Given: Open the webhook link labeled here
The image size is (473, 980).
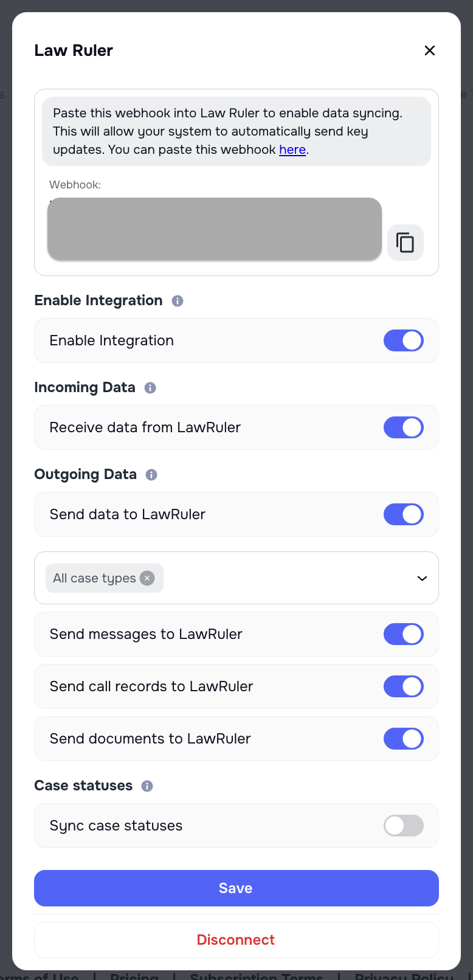Looking at the screenshot, I should [x=292, y=150].
